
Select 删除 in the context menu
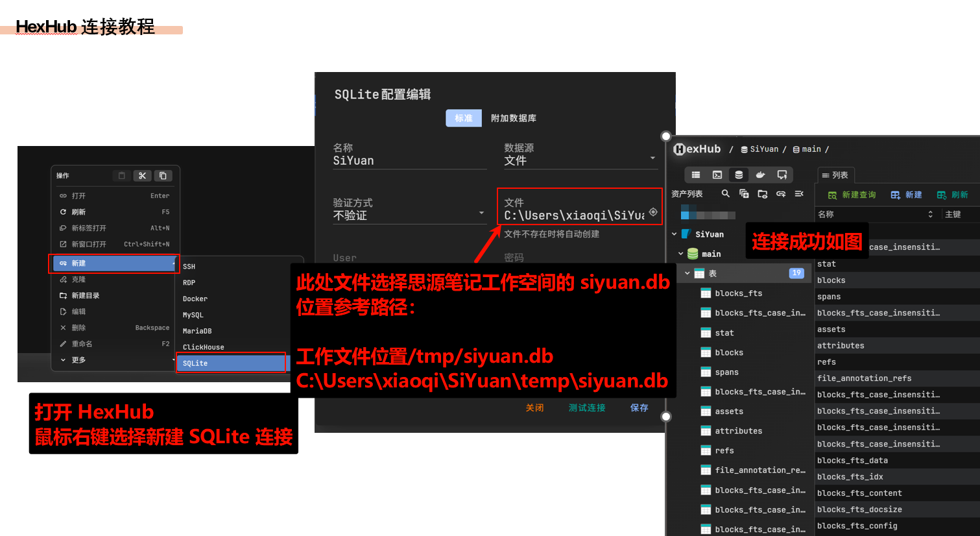pos(115,328)
